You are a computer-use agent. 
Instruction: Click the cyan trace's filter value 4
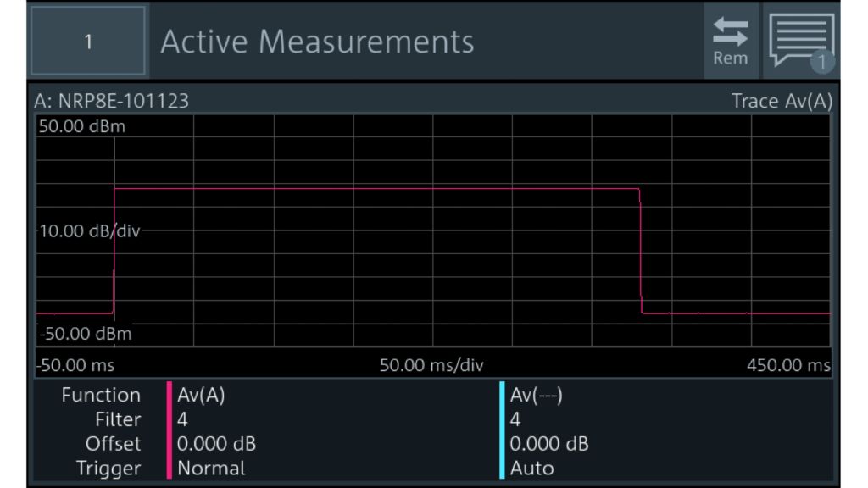click(515, 419)
